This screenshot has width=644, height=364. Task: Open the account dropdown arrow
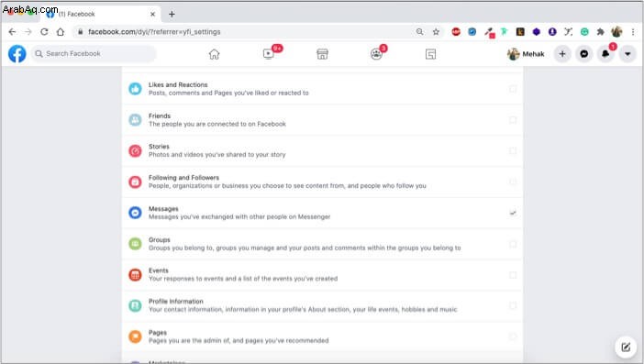pos(627,54)
